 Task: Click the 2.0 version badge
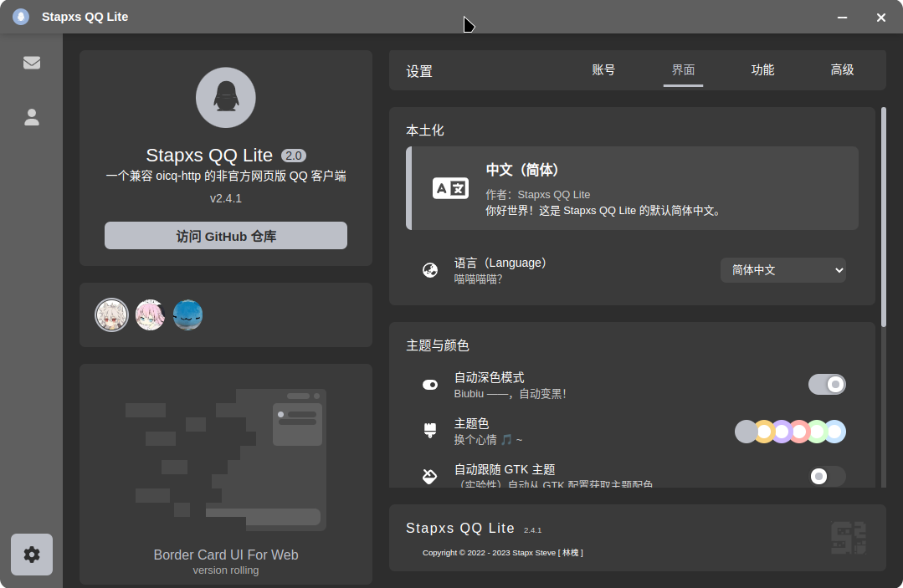coord(294,156)
